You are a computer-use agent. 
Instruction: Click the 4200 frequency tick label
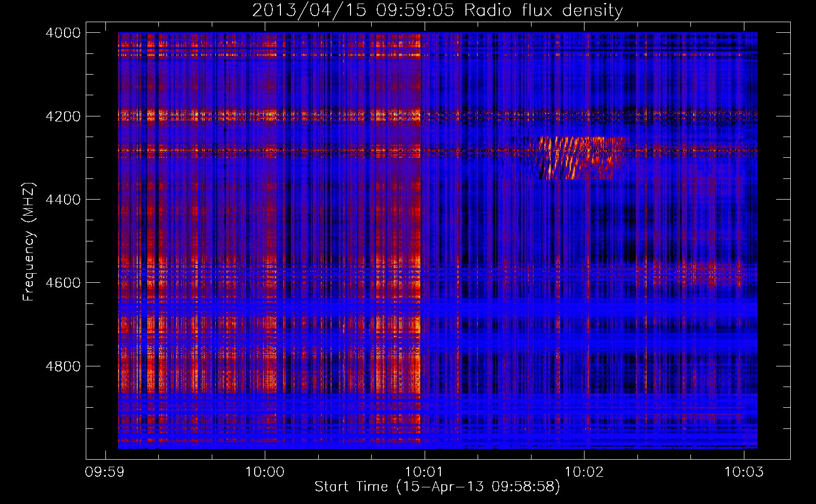coord(63,116)
